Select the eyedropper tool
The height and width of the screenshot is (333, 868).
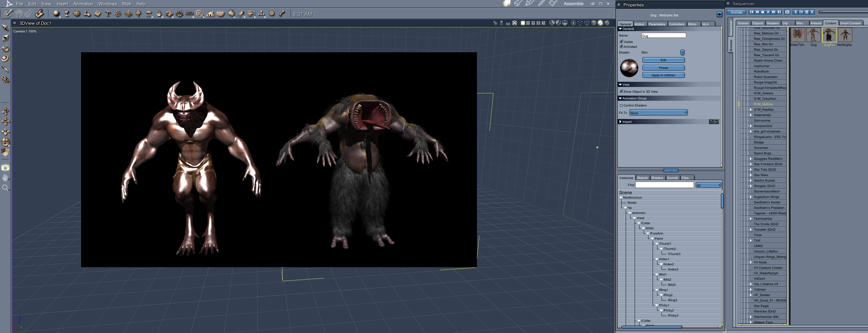click(5, 69)
